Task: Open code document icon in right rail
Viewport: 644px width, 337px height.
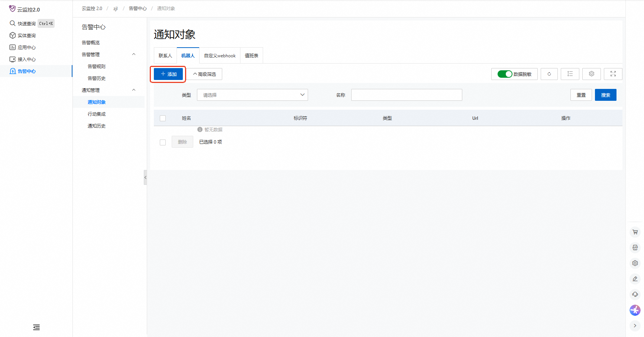Action: point(635,248)
